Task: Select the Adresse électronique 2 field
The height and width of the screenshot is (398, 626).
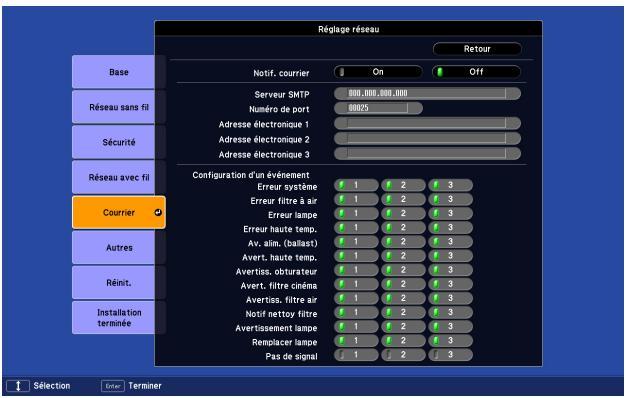Action: tap(427, 139)
